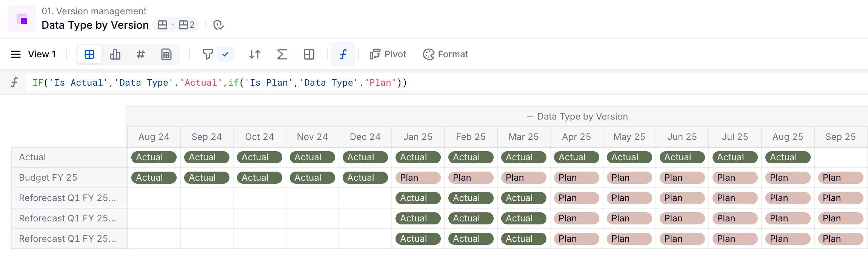Open the filter funnel icon
Viewport: 868px width, 261px height.
[x=208, y=54]
